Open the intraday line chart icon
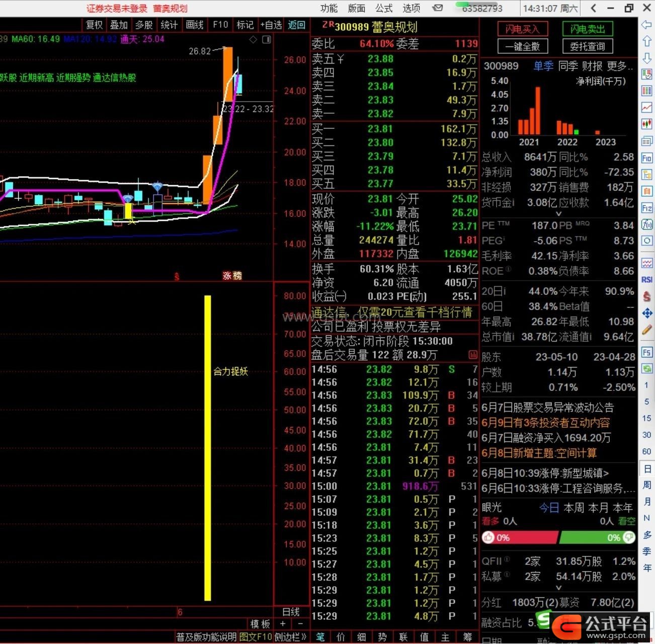Viewport: 655px width, 644px height. [x=647, y=107]
